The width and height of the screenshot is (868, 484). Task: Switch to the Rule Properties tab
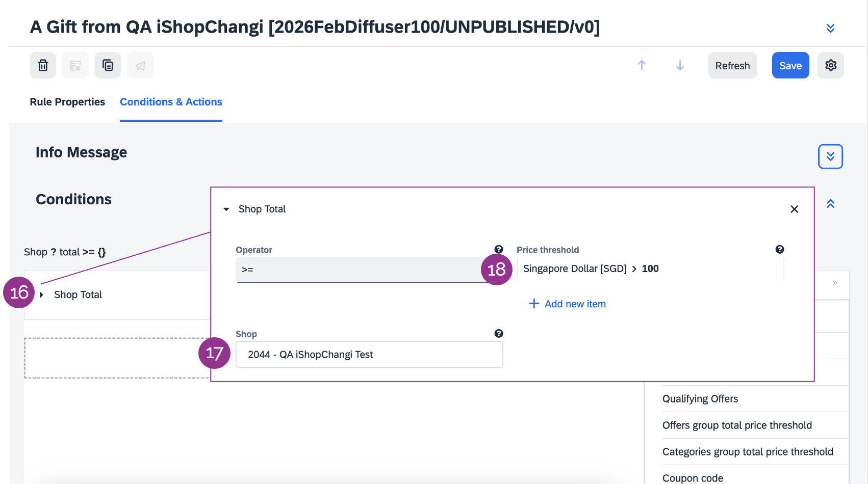[67, 102]
